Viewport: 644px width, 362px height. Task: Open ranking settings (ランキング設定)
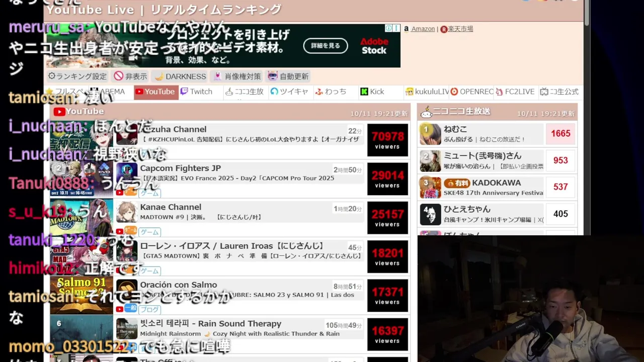click(77, 76)
